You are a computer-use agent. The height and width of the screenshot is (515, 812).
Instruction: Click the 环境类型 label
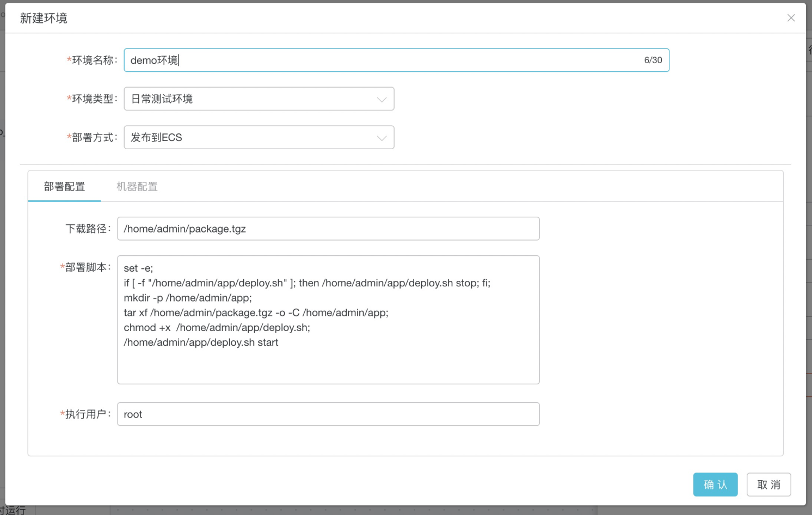(91, 99)
